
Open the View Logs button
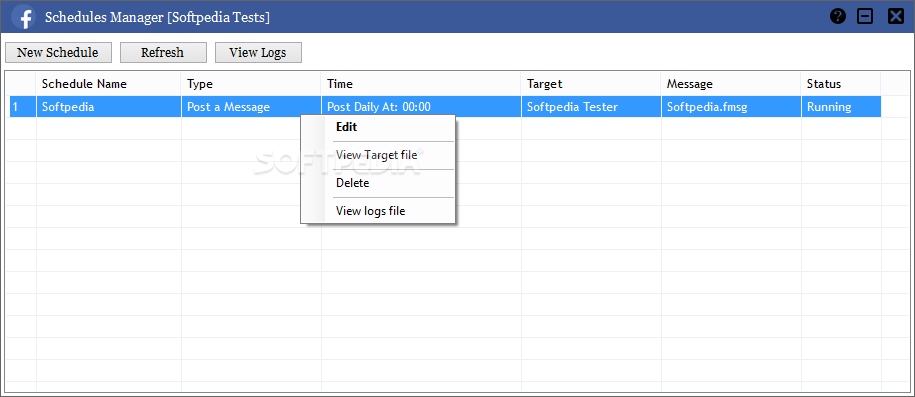point(259,53)
